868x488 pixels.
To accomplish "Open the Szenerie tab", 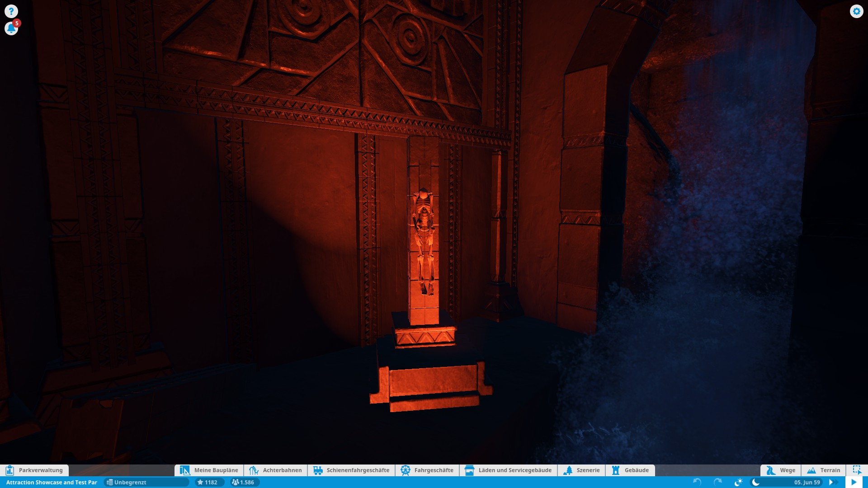I will [581, 470].
